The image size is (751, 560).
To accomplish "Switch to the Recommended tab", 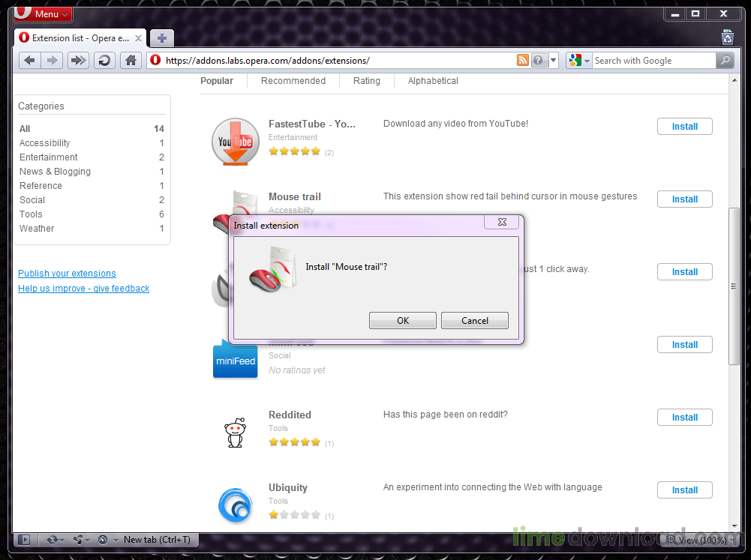I will tap(293, 81).
